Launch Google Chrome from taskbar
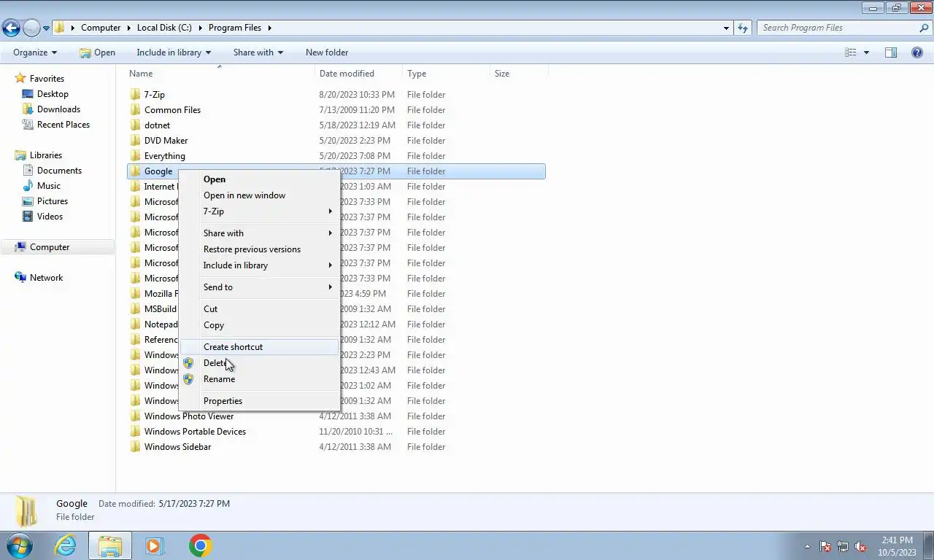The width and height of the screenshot is (934, 560). point(200,545)
